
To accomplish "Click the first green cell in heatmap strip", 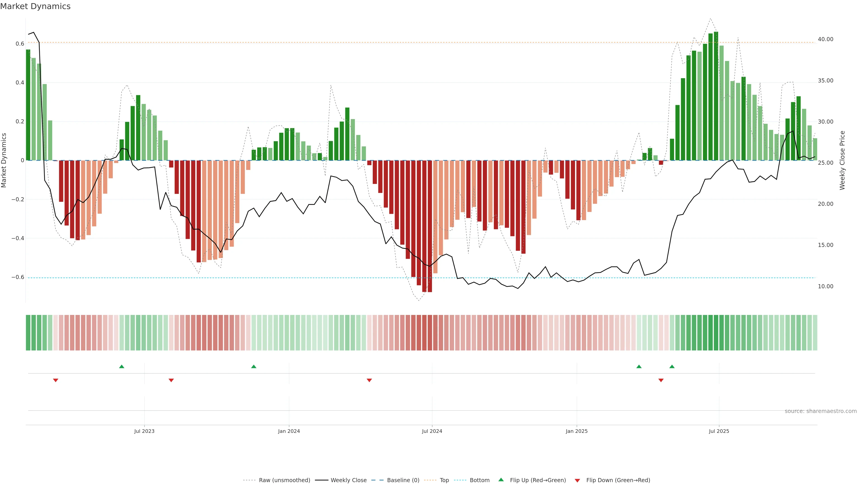I will point(28,333).
